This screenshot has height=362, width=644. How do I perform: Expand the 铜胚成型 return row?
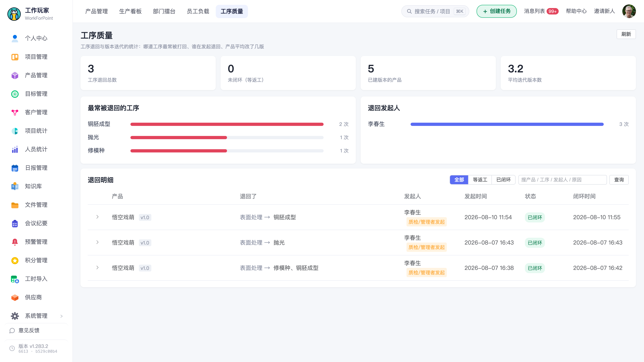97,217
